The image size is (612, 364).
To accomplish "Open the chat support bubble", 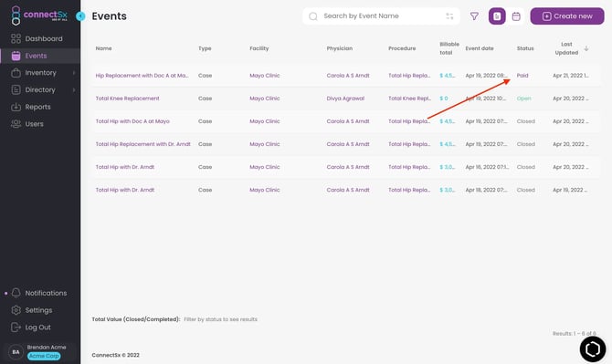I will point(593,348).
